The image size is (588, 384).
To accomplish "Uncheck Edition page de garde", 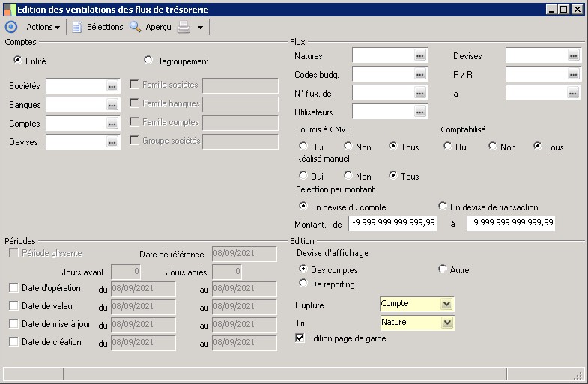I will tap(300, 338).
